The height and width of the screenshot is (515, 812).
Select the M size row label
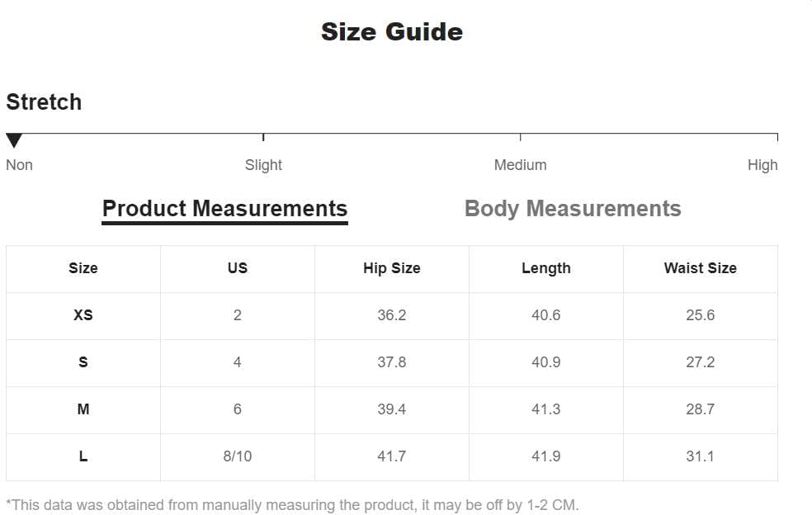(x=83, y=409)
